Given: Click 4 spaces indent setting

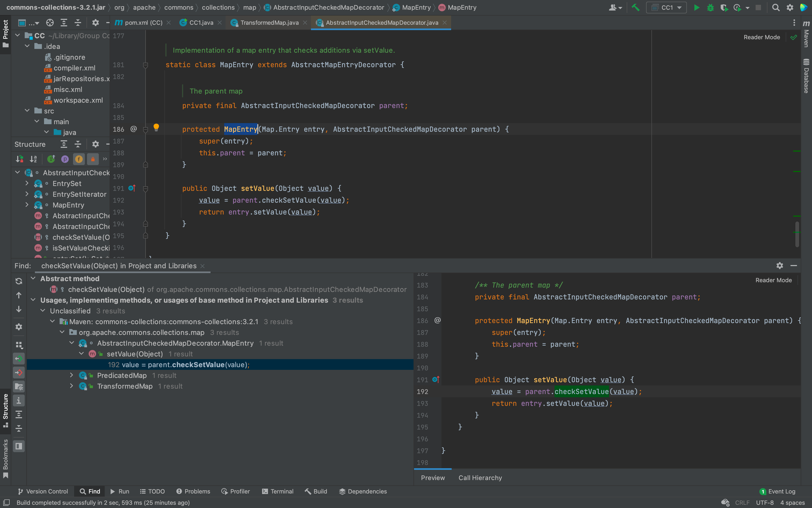Looking at the screenshot, I should (x=792, y=503).
